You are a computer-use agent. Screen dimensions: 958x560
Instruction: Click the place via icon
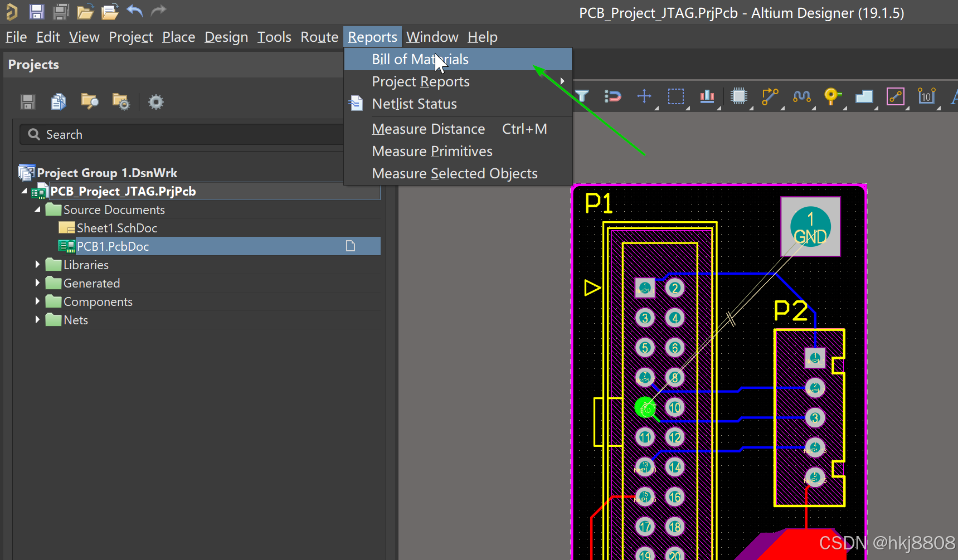coord(833,96)
